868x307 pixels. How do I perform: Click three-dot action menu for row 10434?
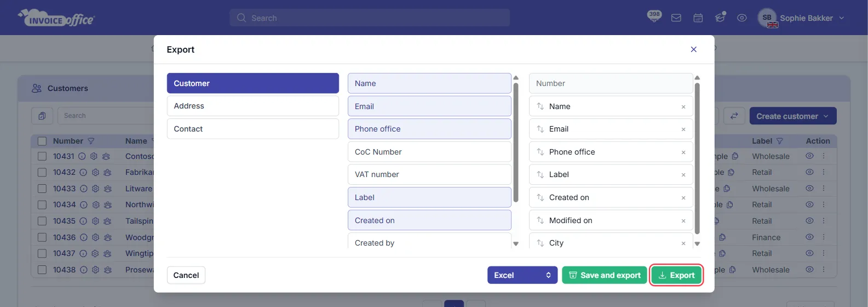coord(824,204)
